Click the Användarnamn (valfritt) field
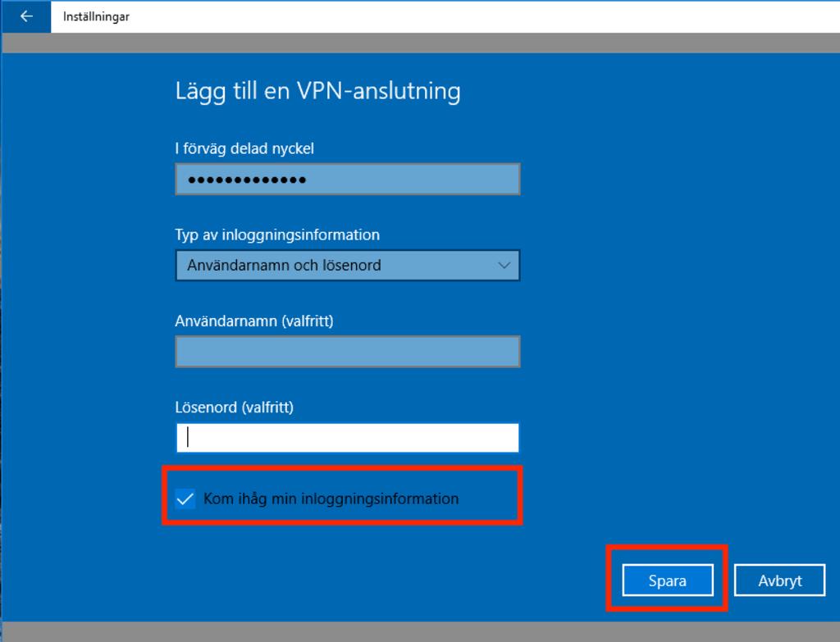Image resolution: width=840 pixels, height=642 pixels. pos(348,351)
